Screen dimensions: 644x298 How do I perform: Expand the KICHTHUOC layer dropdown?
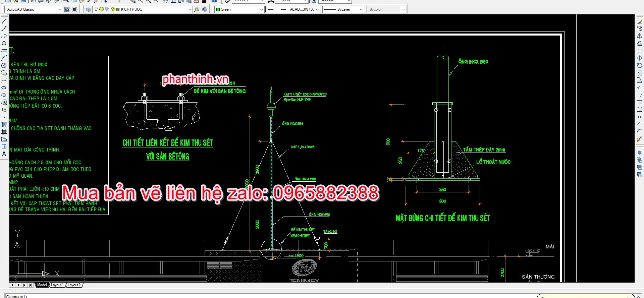(x=190, y=9)
